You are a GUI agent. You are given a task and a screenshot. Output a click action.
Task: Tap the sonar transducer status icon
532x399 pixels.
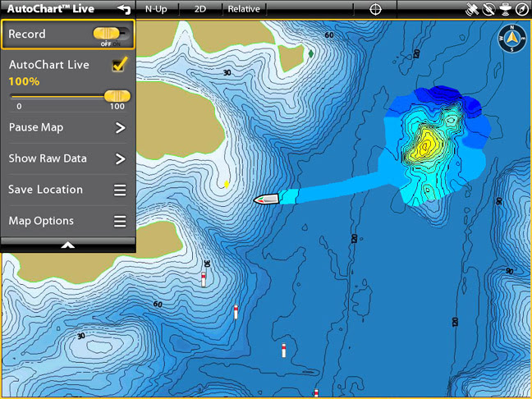pyautogui.click(x=506, y=10)
